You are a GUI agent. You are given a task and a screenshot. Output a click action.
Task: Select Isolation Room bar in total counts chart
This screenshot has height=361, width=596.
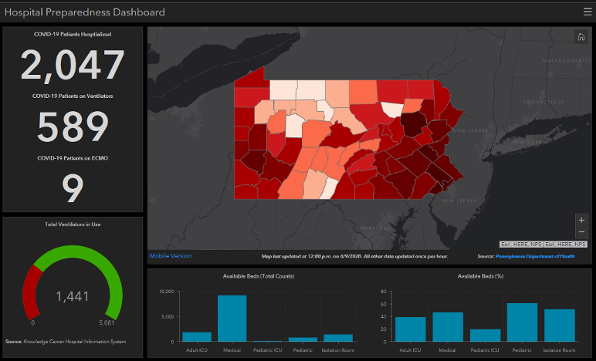click(x=338, y=338)
